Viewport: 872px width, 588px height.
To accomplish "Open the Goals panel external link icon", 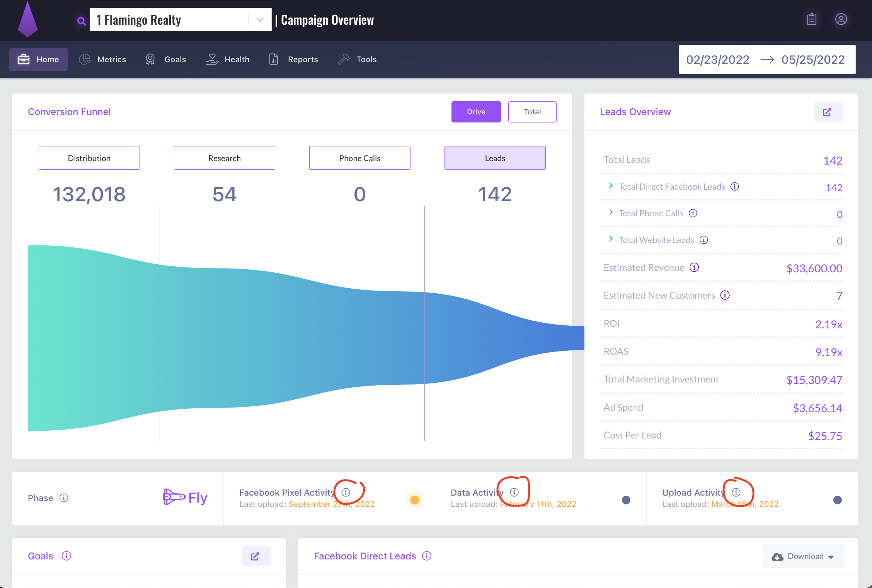I will 255,556.
